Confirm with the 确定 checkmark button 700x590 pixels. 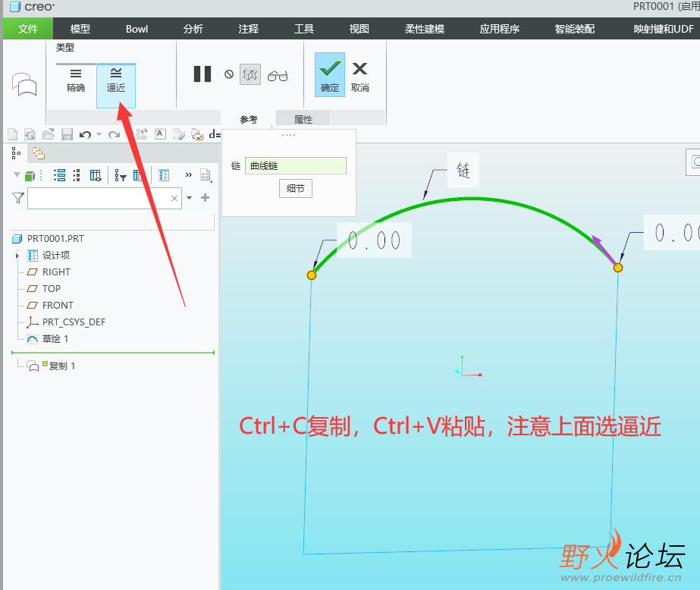point(329,74)
